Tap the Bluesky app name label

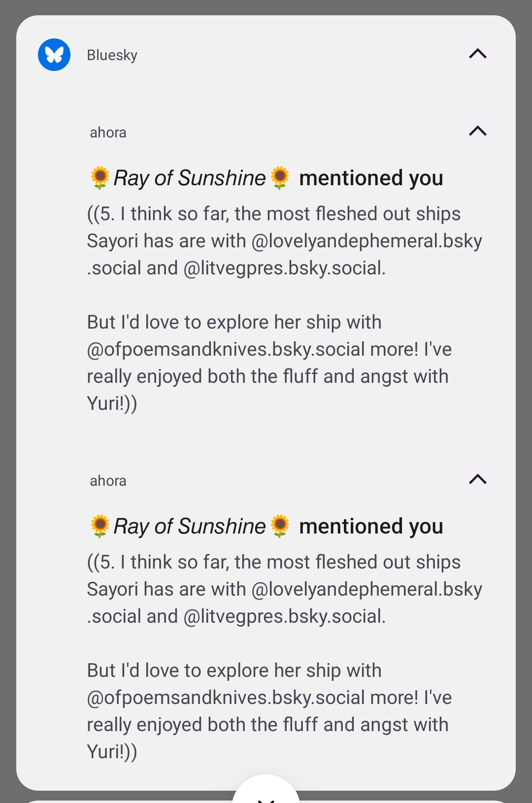112,55
